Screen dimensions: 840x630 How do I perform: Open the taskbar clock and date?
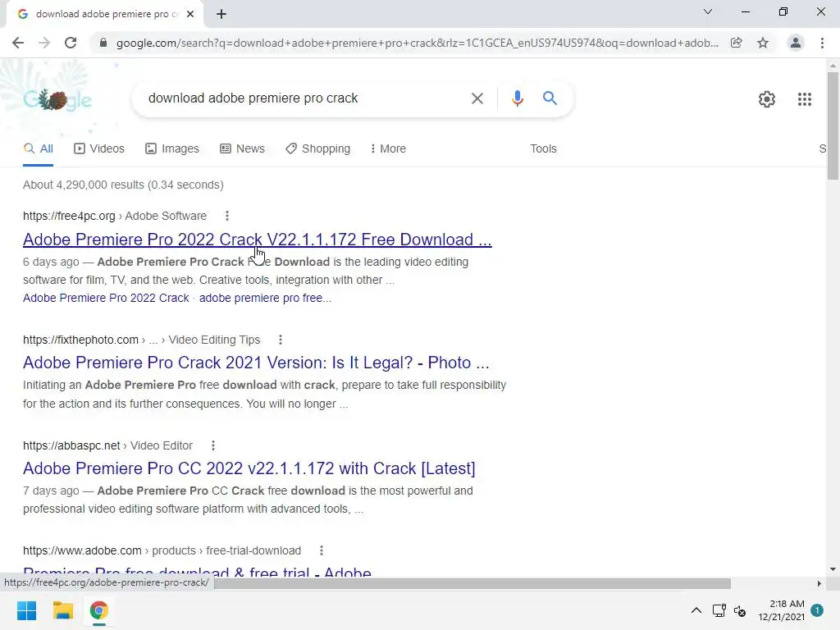point(781,610)
